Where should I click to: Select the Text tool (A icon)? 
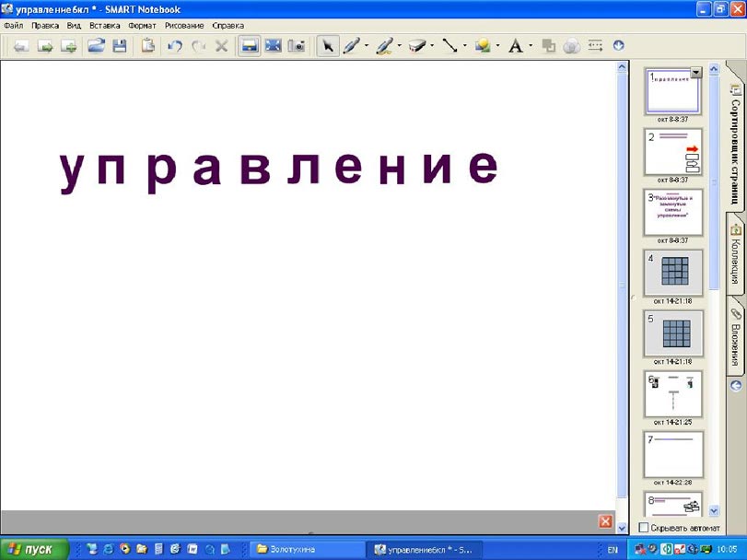(x=515, y=45)
